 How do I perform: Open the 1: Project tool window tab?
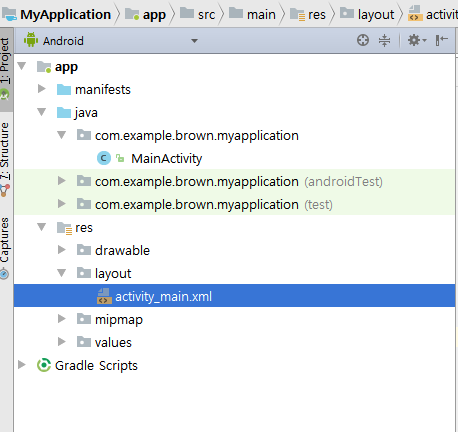pos(6,69)
